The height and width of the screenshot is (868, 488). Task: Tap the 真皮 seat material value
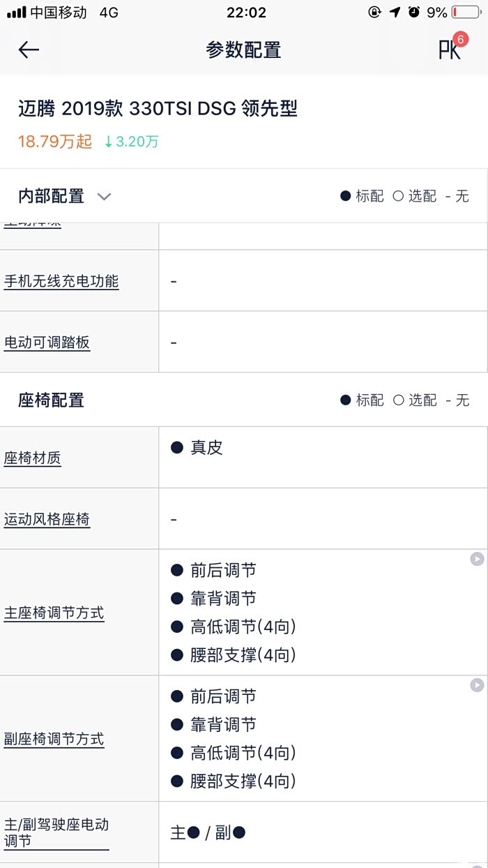pyautogui.click(x=206, y=448)
